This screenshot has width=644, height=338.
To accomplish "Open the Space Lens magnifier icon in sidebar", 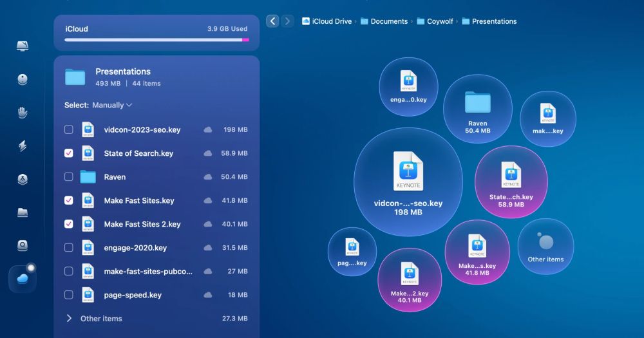I will [23, 245].
